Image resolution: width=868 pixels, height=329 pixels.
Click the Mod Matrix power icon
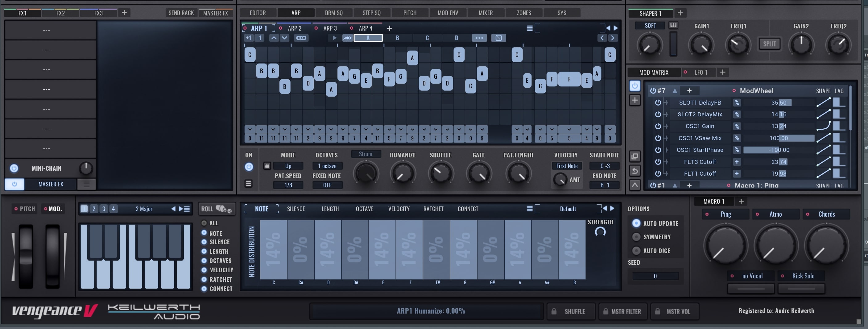[x=634, y=85]
